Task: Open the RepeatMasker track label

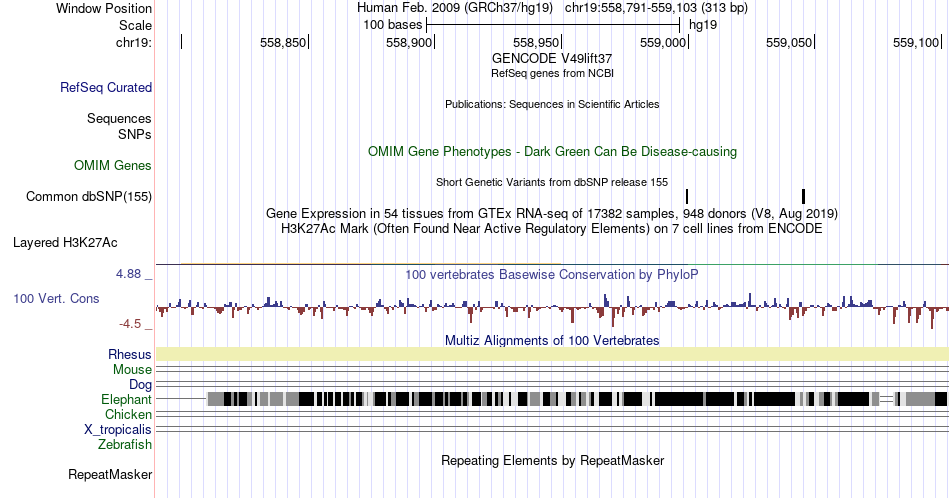Action: [110, 474]
